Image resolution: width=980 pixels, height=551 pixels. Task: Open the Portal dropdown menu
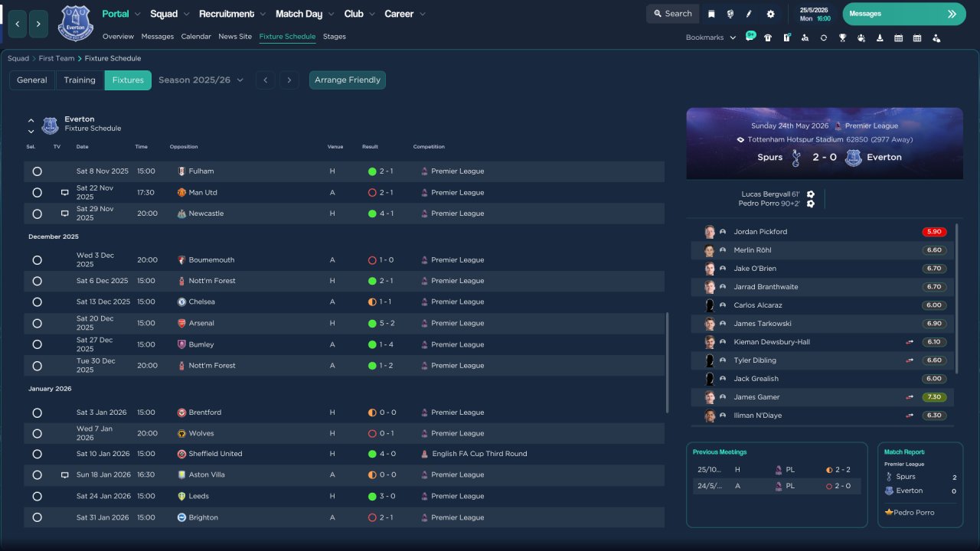[x=121, y=14]
